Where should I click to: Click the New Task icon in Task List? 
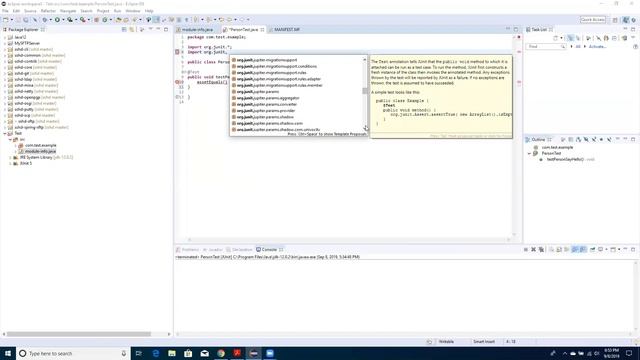pyautogui.click(x=556, y=38)
